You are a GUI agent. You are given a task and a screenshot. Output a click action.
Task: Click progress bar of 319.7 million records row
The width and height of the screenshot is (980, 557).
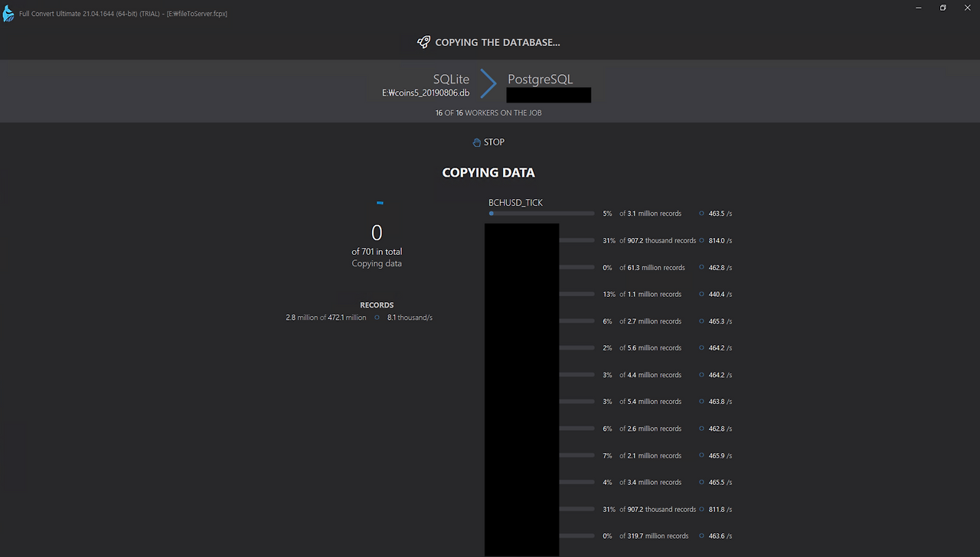coord(577,536)
